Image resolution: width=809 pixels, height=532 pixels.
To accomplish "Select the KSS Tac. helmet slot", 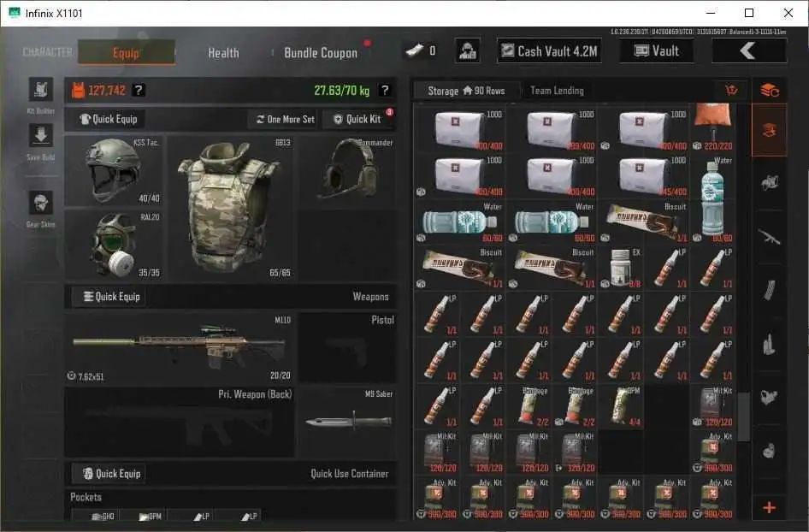I will tap(114, 171).
